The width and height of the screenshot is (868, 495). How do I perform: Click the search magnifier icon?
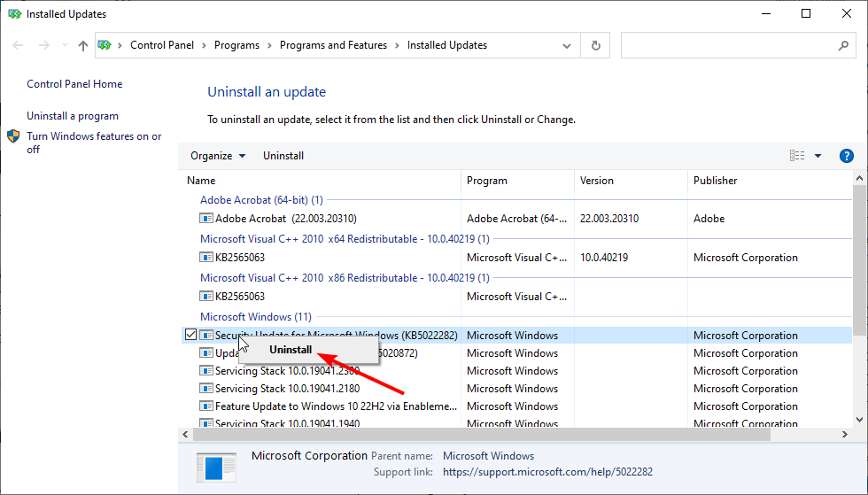(843, 45)
